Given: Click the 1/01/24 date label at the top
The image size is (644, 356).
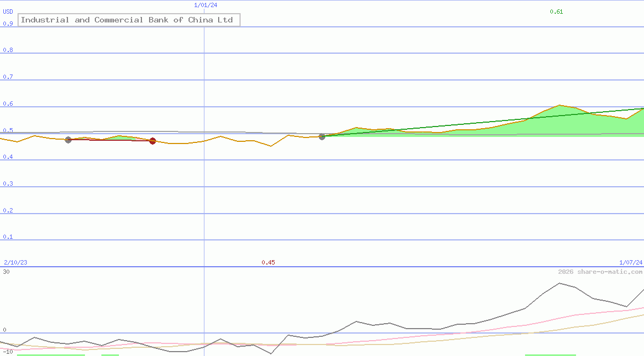Looking at the screenshot, I should [206, 5].
